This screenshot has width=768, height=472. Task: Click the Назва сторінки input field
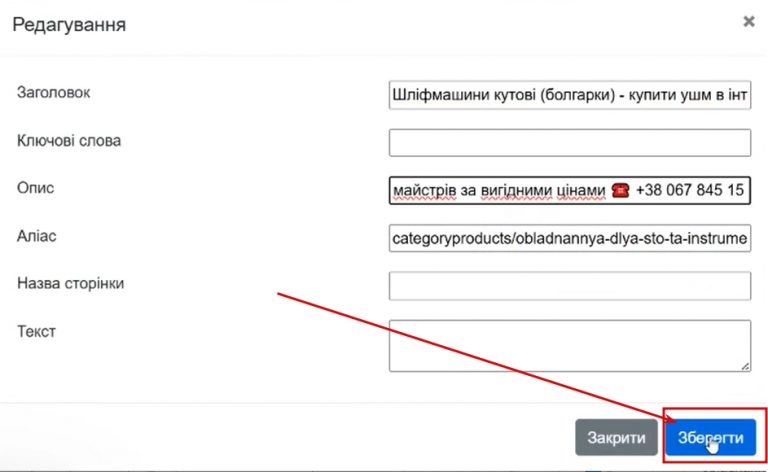pyautogui.click(x=570, y=285)
